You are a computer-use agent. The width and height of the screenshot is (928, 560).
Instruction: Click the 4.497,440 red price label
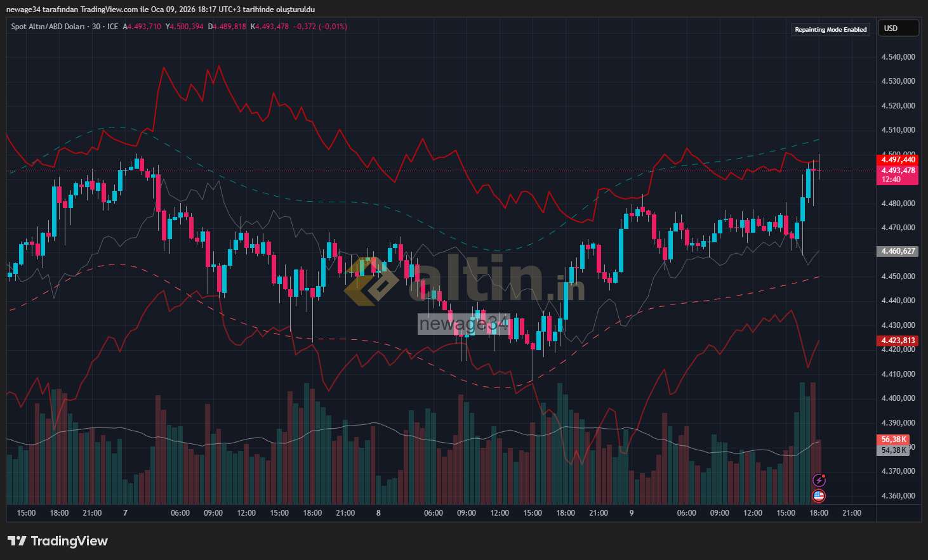pyautogui.click(x=898, y=160)
